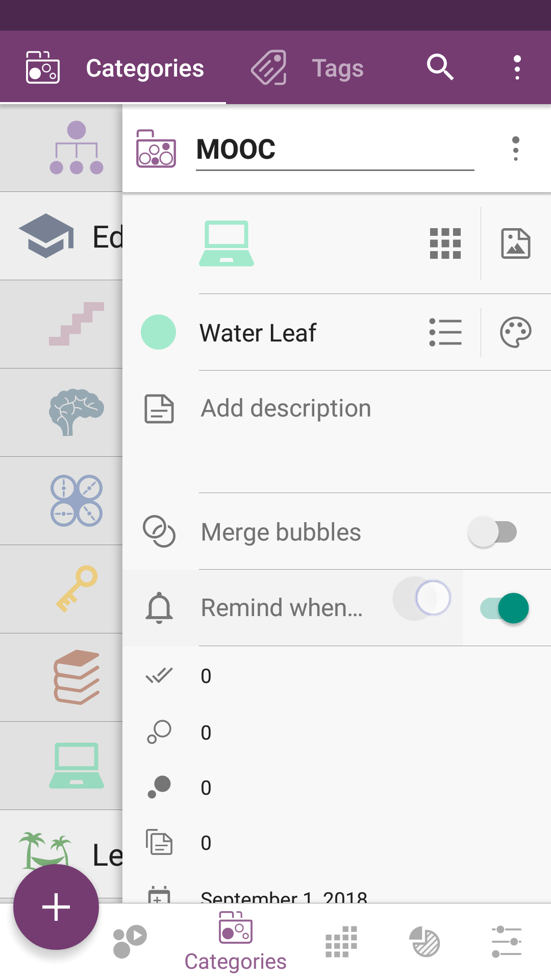
Task: Choose a custom image for the category
Action: click(x=515, y=243)
